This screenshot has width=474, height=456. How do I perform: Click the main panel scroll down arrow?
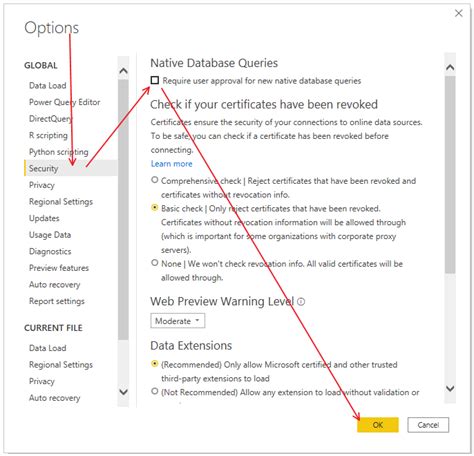click(450, 388)
